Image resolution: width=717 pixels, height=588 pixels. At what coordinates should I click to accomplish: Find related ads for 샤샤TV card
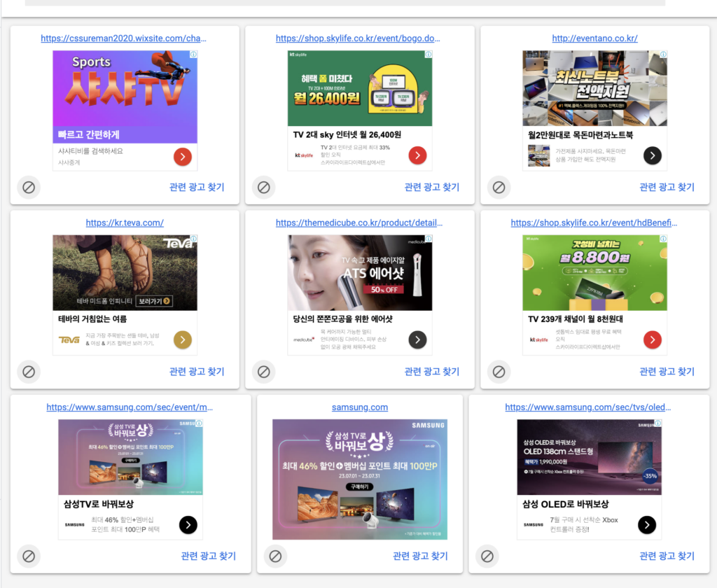[197, 187]
